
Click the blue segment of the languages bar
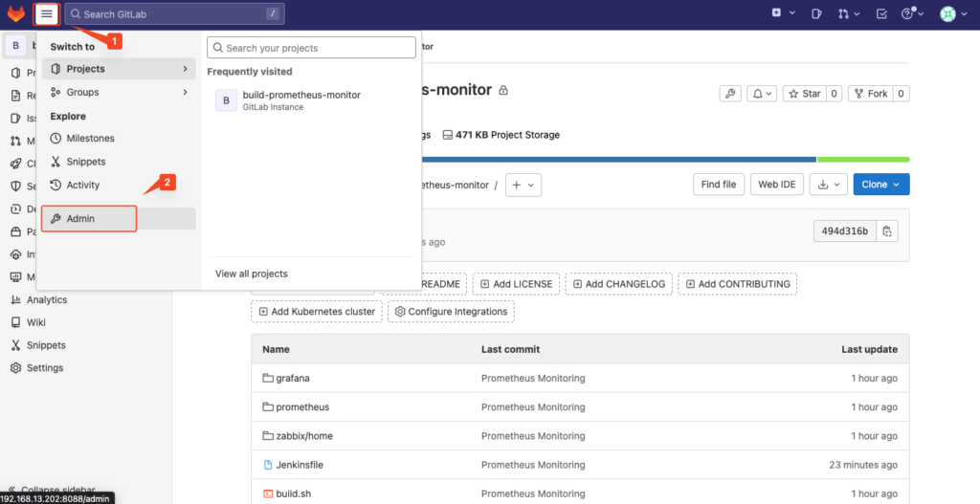point(619,160)
